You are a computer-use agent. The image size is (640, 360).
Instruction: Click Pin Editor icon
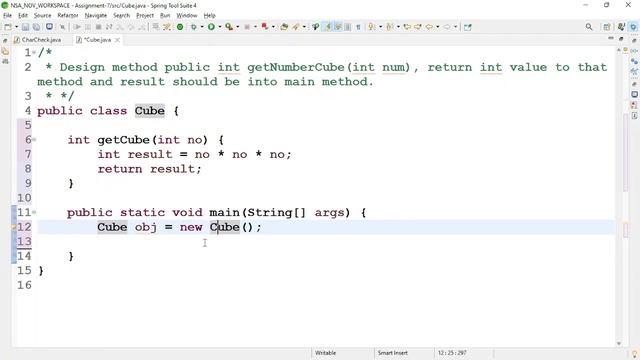[x=468, y=27]
